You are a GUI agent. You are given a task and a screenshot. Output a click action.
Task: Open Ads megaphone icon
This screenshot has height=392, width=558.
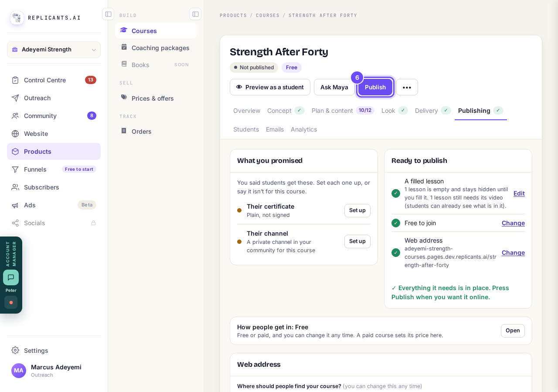pyautogui.click(x=15, y=205)
